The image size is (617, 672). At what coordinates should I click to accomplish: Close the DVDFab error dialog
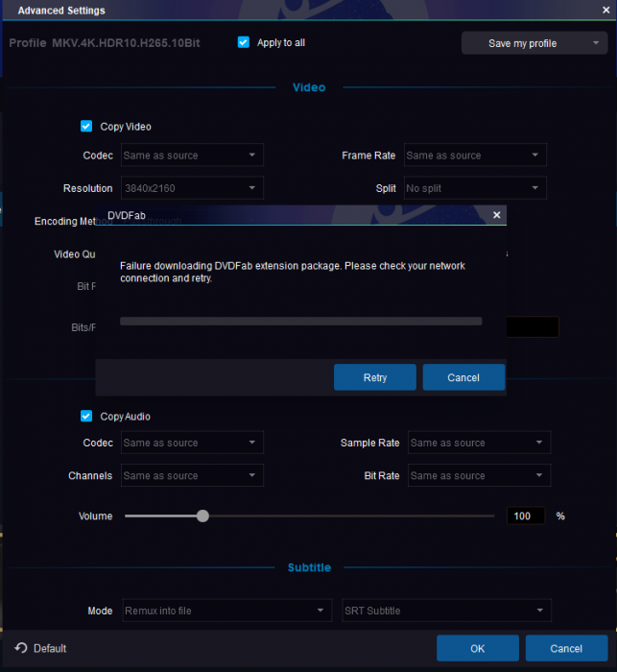click(x=497, y=215)
